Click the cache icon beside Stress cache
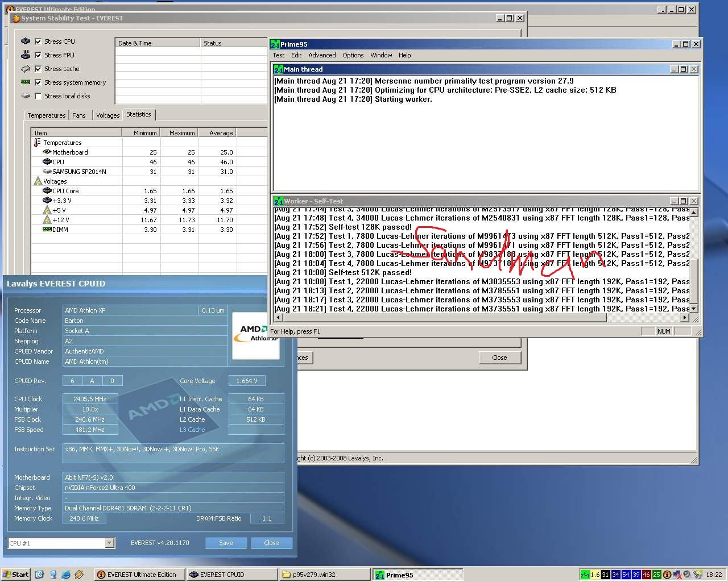Viewport: 728px width, 582px height. point(26,69)
